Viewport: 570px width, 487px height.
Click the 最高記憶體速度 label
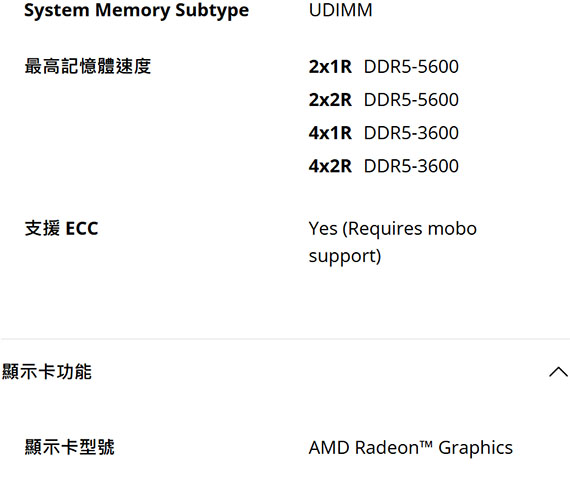(88, 67)
